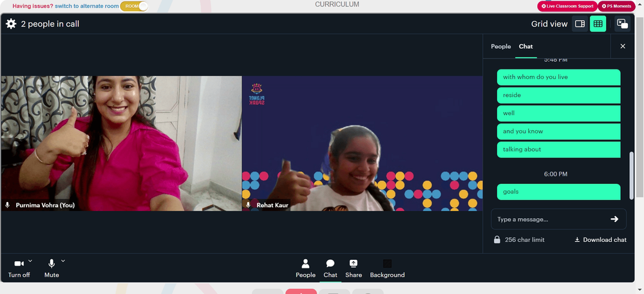Click the Type a message field
The height and width of the screenshot is (294, 644).
558,219
